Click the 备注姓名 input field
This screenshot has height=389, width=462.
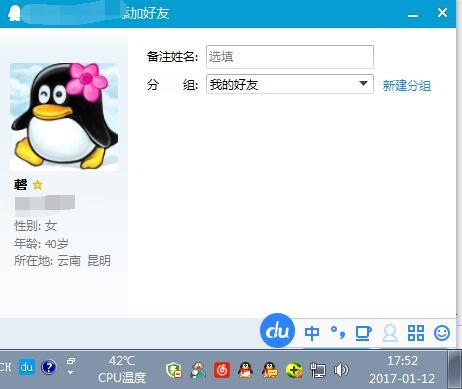point(290,57)
